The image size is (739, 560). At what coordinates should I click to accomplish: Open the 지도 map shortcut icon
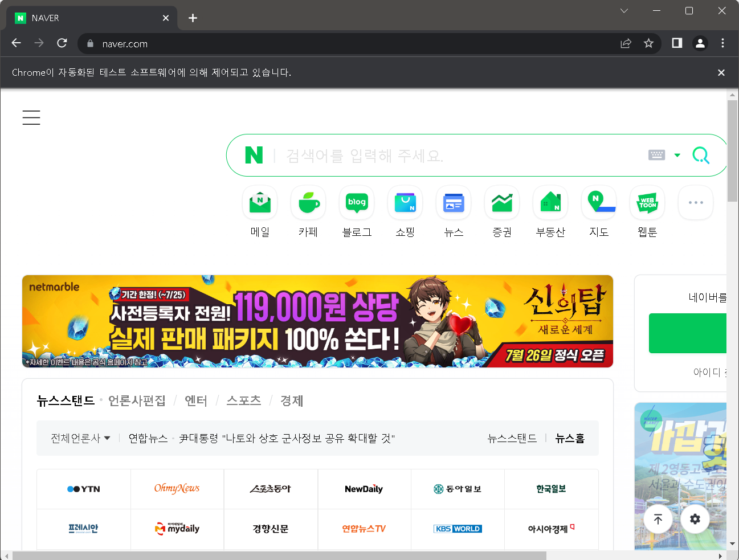tap(599, 202)
